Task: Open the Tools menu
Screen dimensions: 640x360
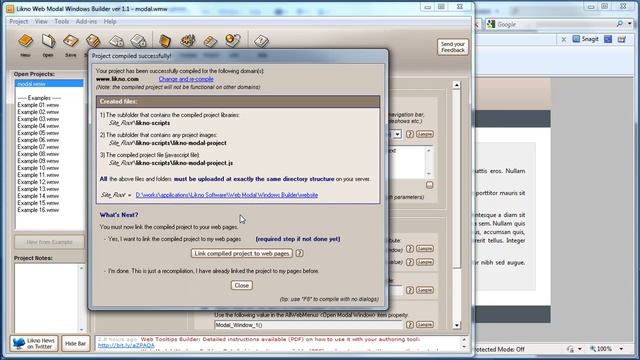Action: pos(62,22)
